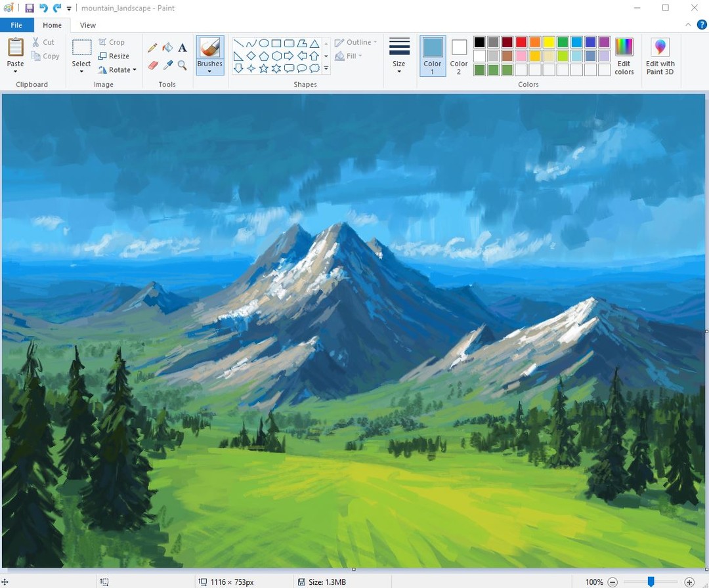Choose the Line shape
Viewport: 709px width, 588px height.
pyautogui.click(x=238, y=43)
